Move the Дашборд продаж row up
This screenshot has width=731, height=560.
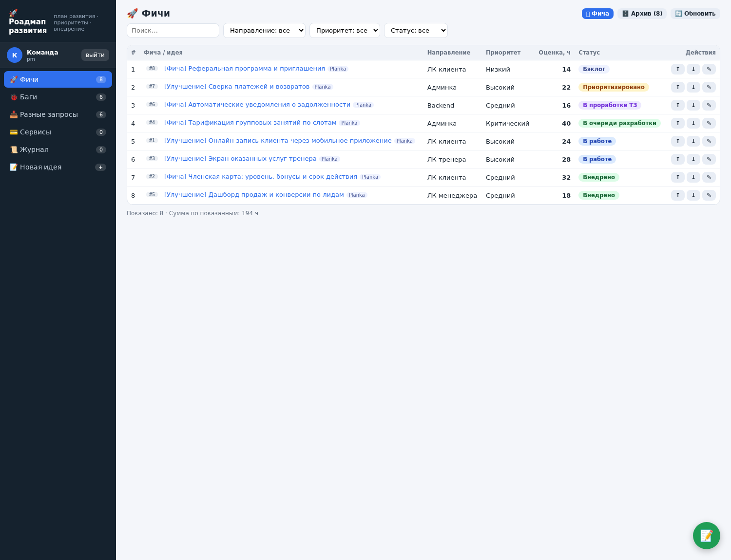pyautogui.click(x=678, y=195)
